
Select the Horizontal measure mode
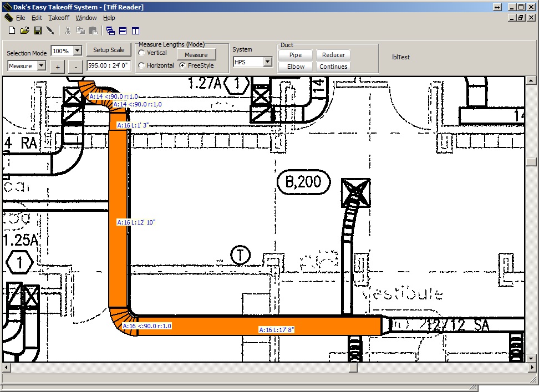click(141, 65)
